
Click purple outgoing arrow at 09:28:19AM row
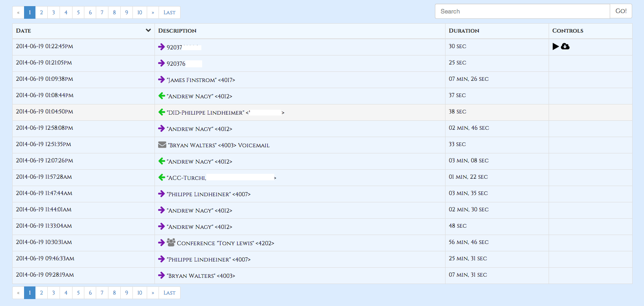point(161,275)
